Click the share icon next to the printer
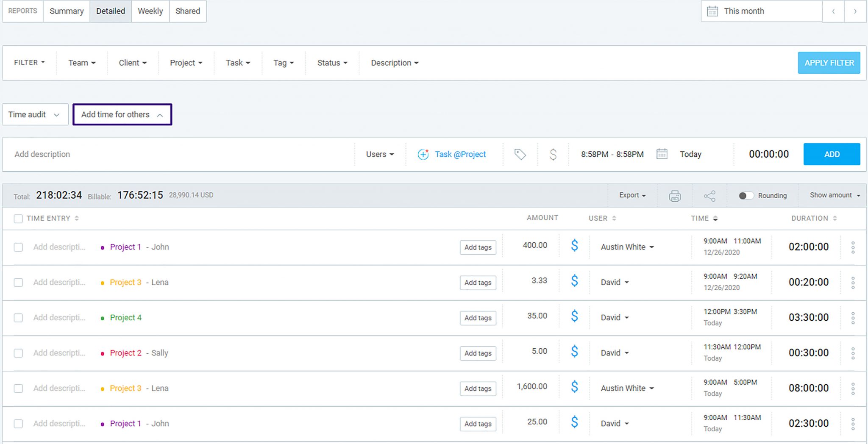The height and width of the screenshot is (444, 868). [x=709, y=196]
